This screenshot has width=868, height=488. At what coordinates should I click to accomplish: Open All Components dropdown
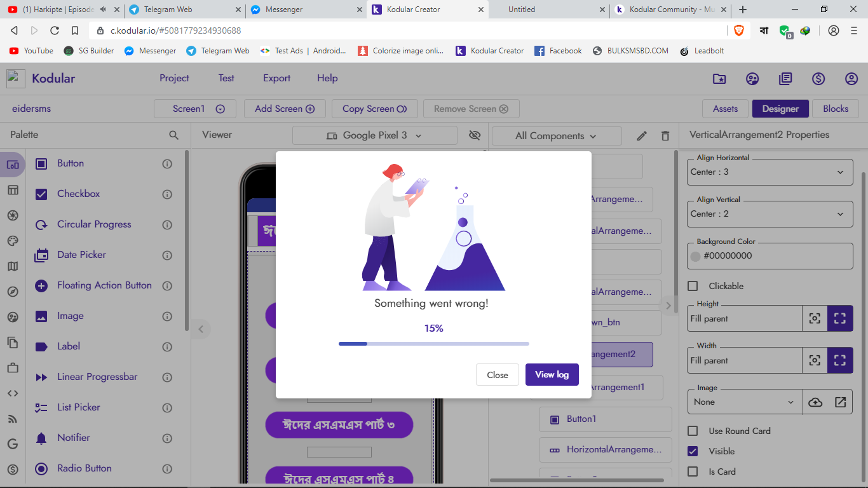(x=557, y=136)
